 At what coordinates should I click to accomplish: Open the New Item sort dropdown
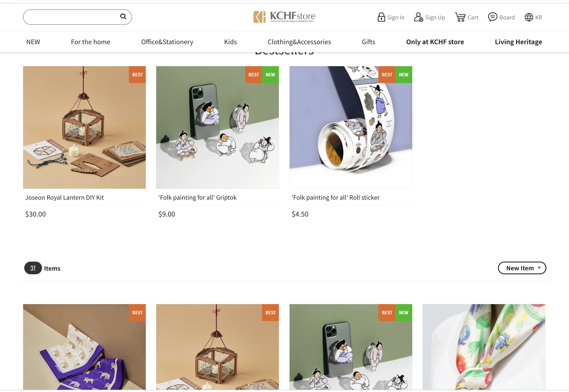pyautogui.click(x=522, y=268)
